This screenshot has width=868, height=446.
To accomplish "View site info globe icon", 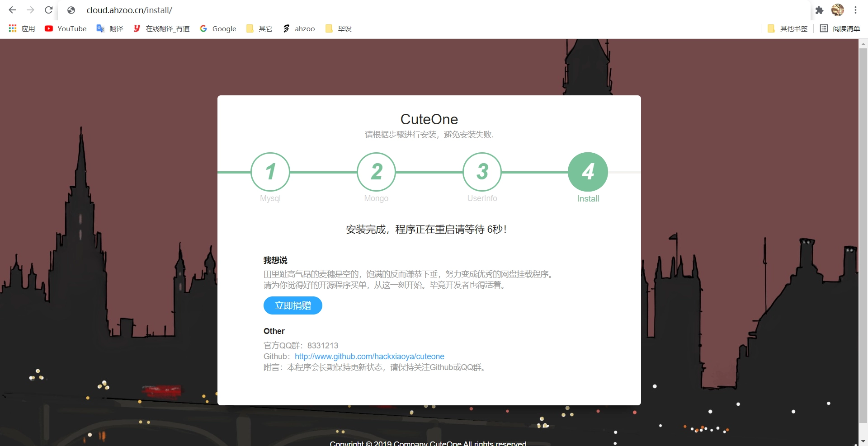I will (71, 10).
